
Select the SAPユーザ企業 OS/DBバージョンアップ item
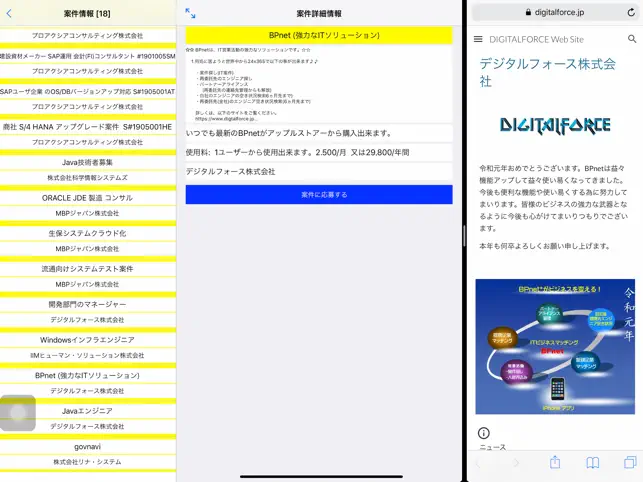88,91
